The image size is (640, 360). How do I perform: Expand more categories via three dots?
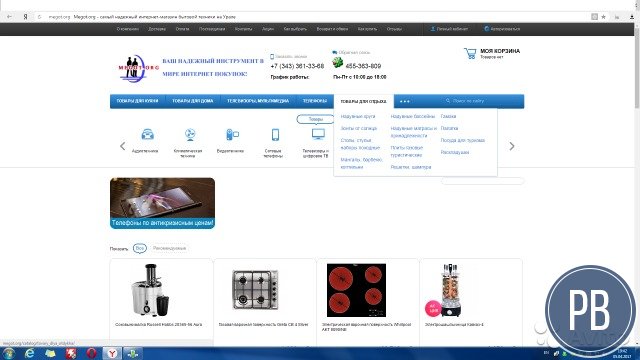pyautogui.click(x=404, y=101)
